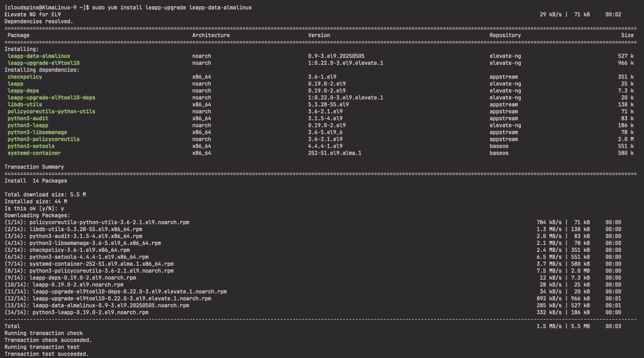Click leapp-upgrade-el9toel10-deps in the table
This screenshot has height=358, width=644.
click(52, 97)
